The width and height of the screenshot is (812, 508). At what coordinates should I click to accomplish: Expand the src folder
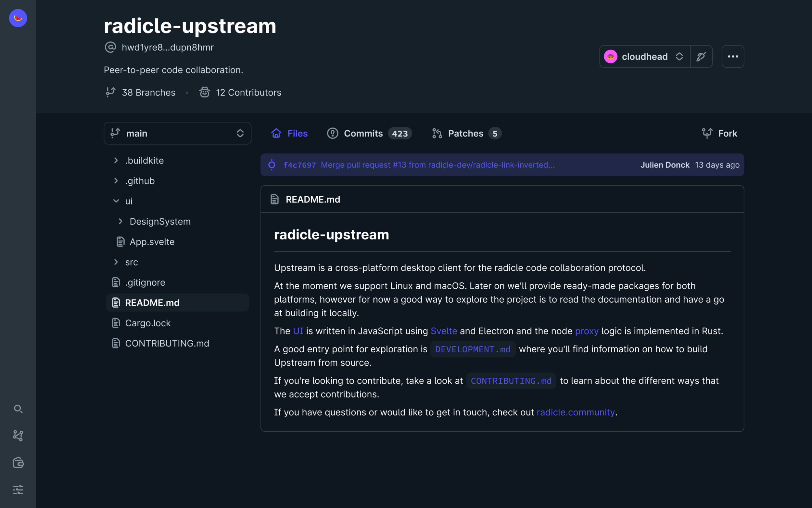(131, 262)
